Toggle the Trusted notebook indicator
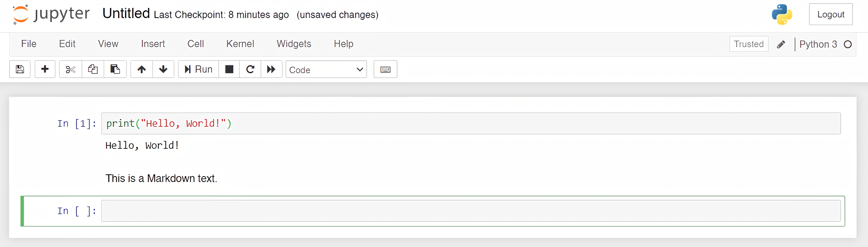Image resolution: width=868 pixels, height=247 pixels. click(748, 44)
